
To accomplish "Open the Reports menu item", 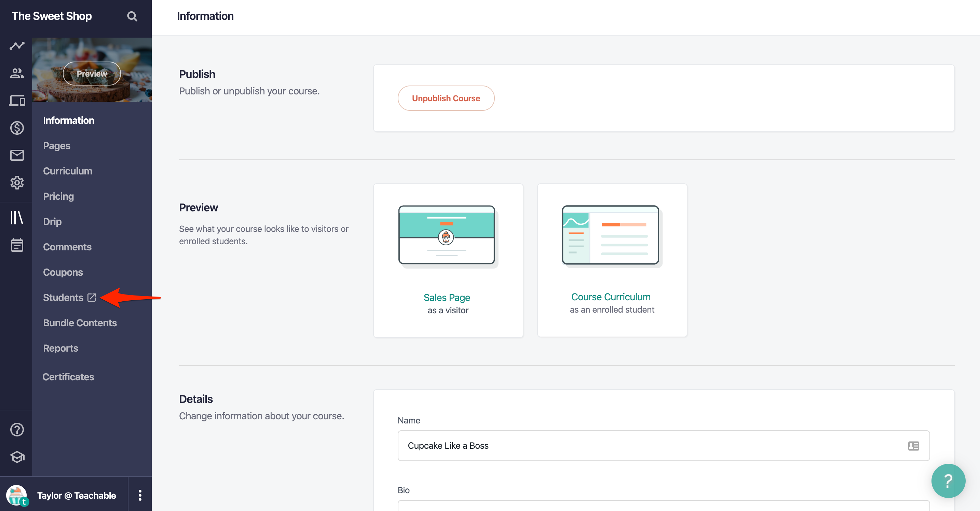I will pyautogui.click(x=60, y=348).
